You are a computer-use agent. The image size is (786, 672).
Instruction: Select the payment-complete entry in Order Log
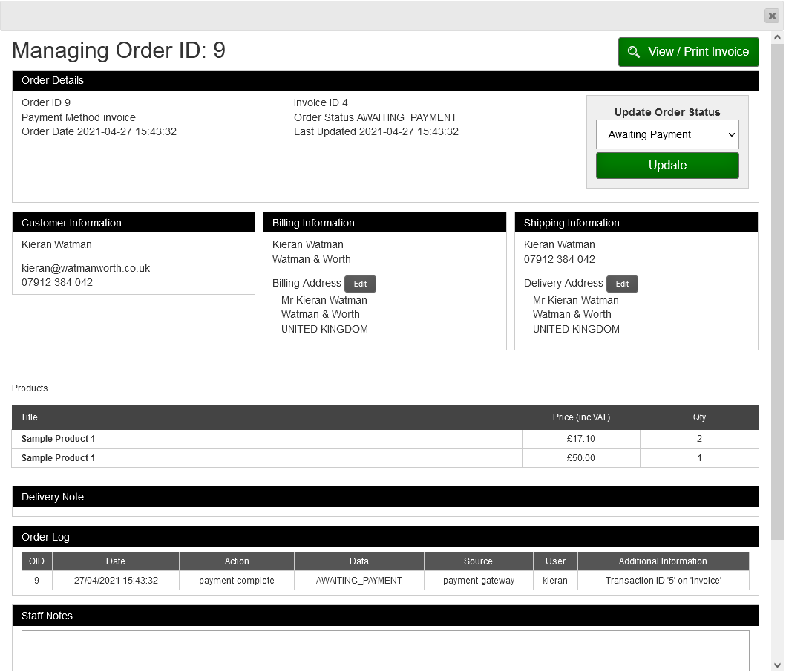(x=236, y=580)
